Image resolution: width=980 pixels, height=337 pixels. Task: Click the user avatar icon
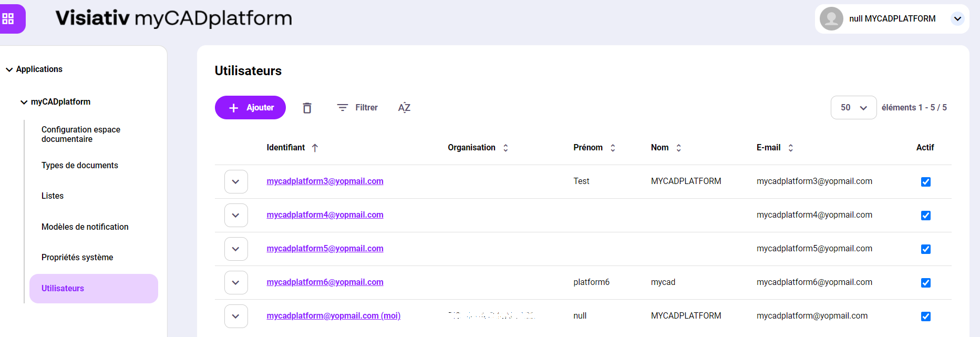pos(831,19)
